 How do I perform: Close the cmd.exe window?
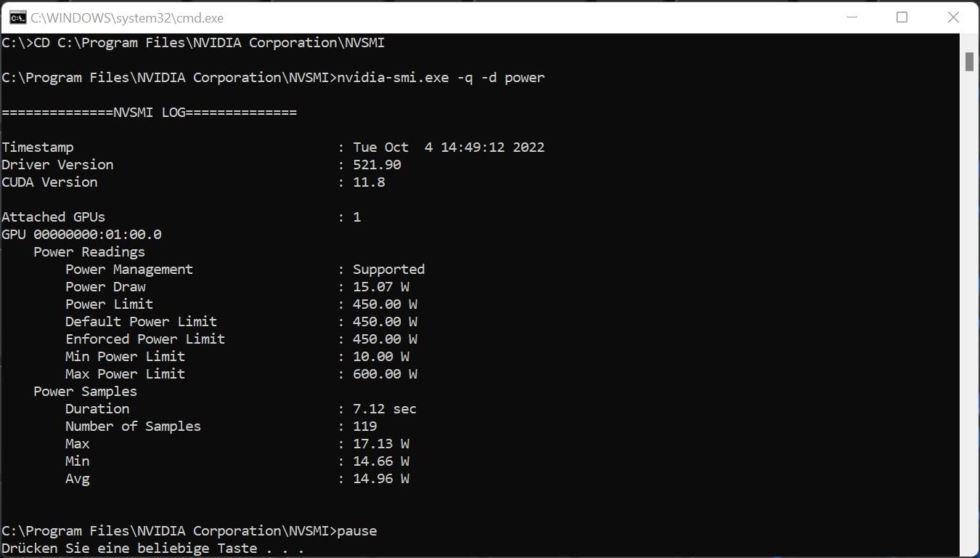[x=953, y=17]
